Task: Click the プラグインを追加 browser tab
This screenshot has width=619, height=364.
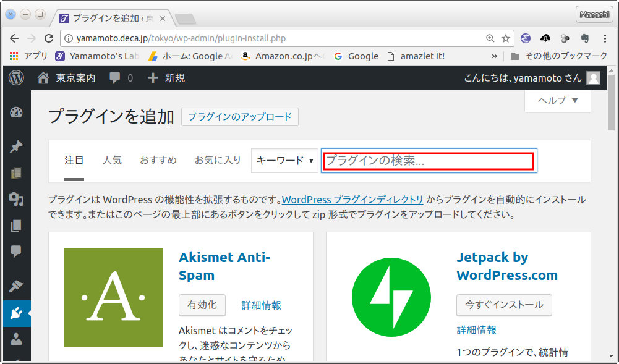Action: 113,18
